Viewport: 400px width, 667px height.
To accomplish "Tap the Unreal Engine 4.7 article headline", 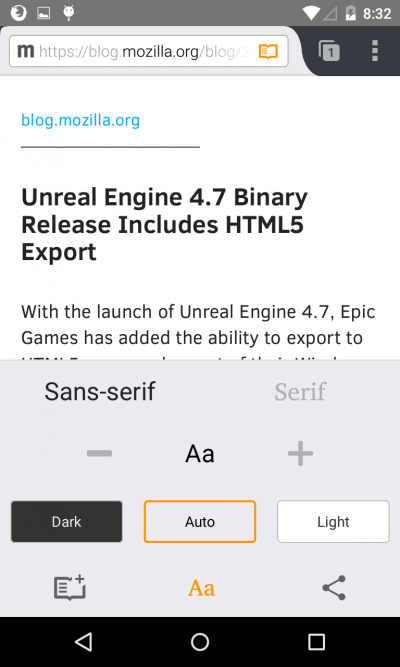I will coord(164,225).
